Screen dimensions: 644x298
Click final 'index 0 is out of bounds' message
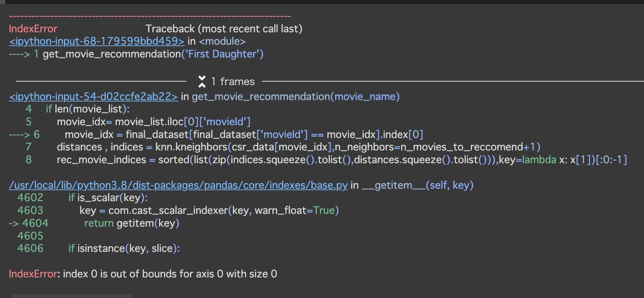170,274
